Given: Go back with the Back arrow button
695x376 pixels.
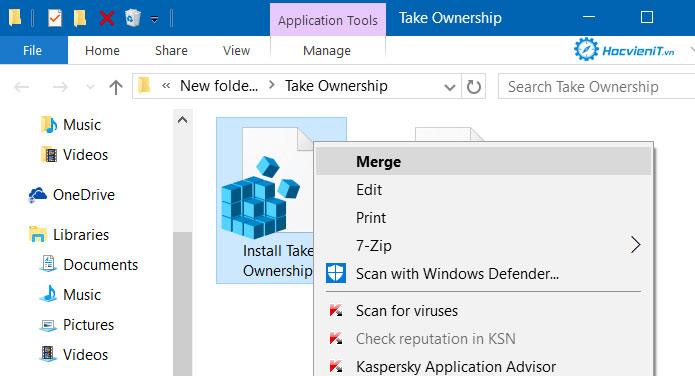Looking at the screenshot, I should pos(22,86).
